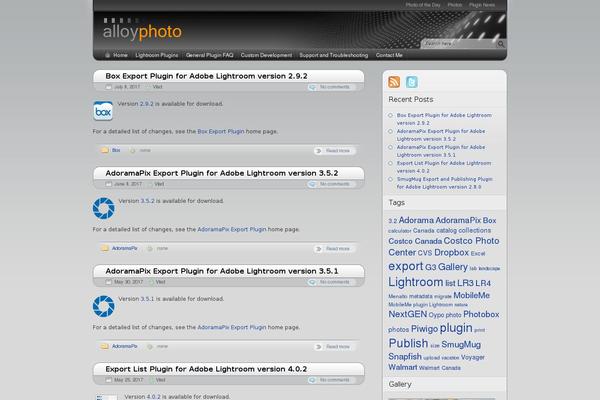The width and height of the screenshot is (600, 400).
Task: Click Read more arrow icon on AdoramaPix 3.5.2 post
Action: pos(318,249)
